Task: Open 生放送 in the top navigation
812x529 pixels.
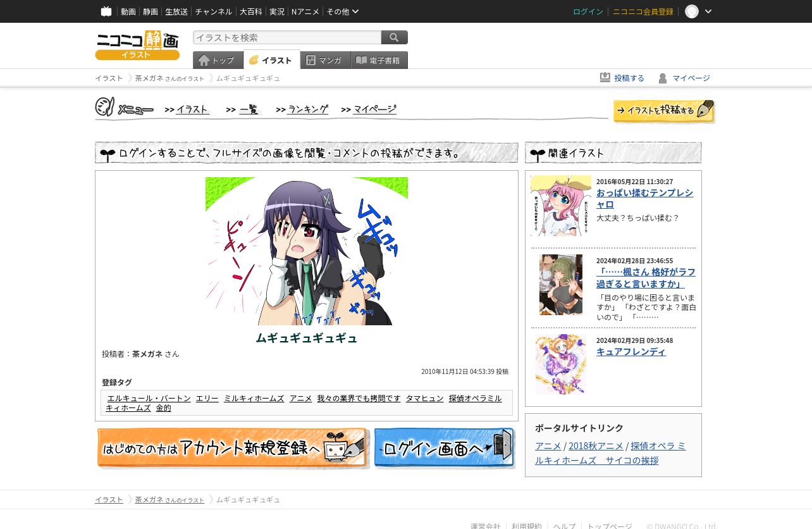Action: click(176, 11)
